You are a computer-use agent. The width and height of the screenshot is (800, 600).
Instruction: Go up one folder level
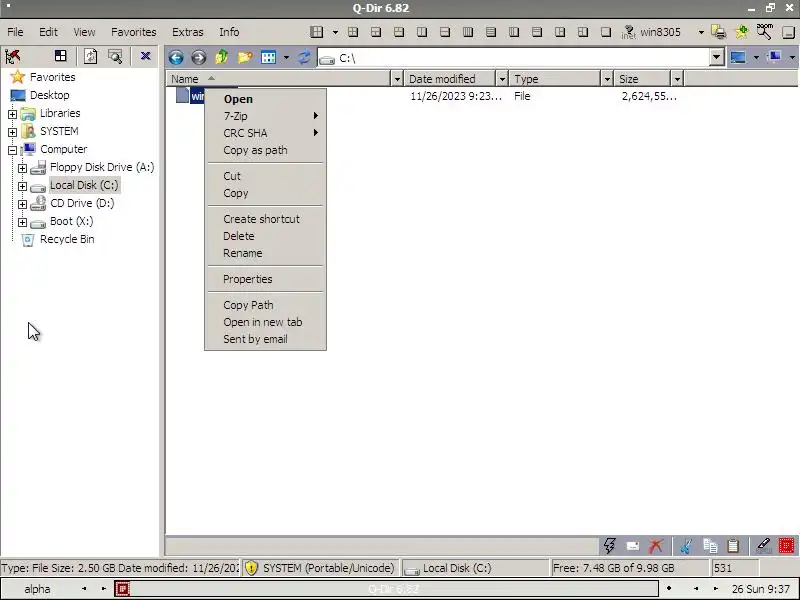(x=221, y=57)
